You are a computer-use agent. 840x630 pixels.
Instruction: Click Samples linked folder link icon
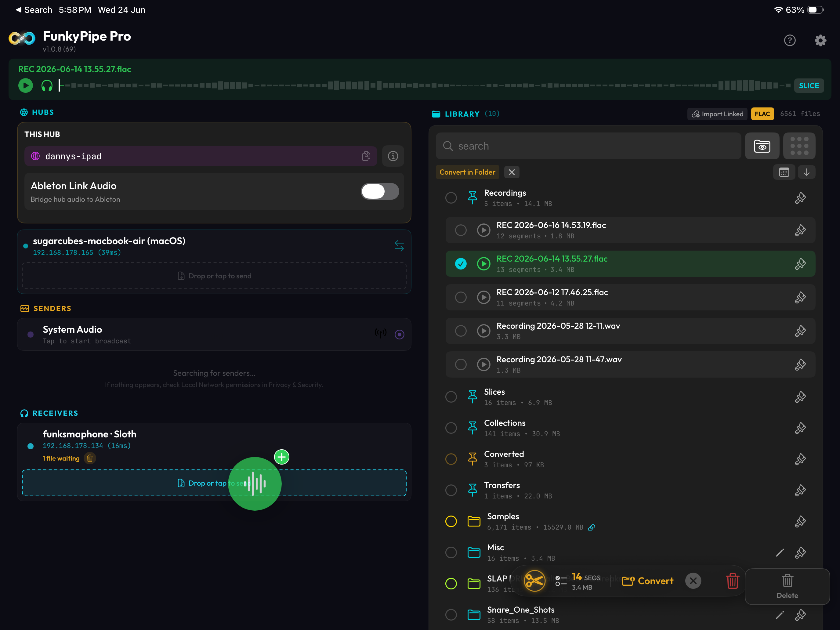591,527
